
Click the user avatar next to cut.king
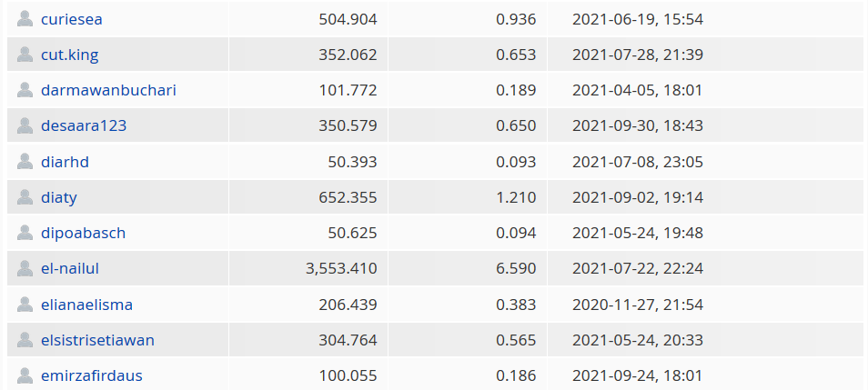25,55
